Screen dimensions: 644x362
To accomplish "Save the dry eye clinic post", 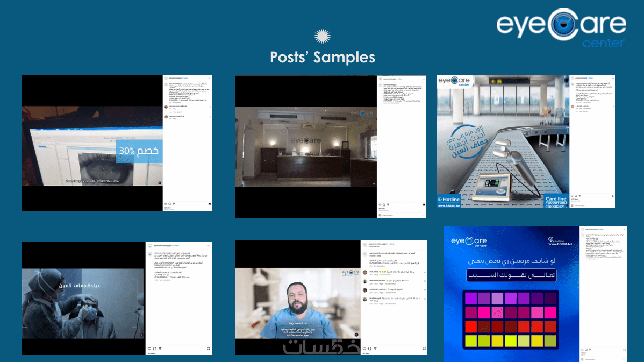I will click(208, 349).
